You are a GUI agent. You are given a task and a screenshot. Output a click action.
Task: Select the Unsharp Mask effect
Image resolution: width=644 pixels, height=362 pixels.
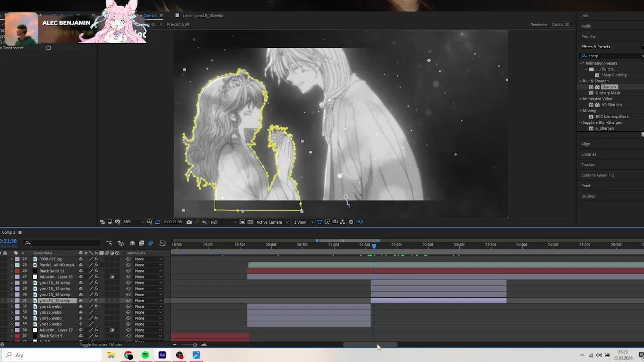click(x=608, y=93)
